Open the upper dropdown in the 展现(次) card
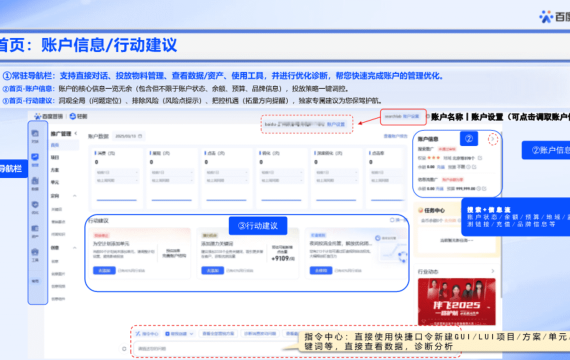Image resolution: width=570 pixels, height=360 pixels. coord(172,172)
